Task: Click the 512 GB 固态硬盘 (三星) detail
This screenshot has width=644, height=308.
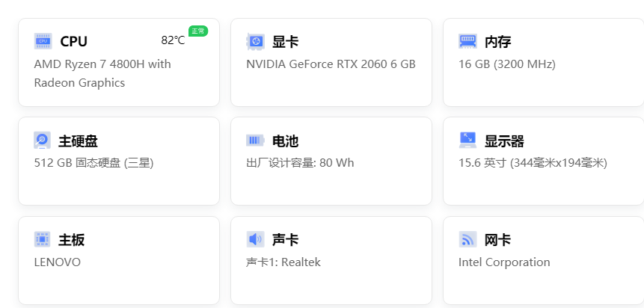Action: click(93, 163)
